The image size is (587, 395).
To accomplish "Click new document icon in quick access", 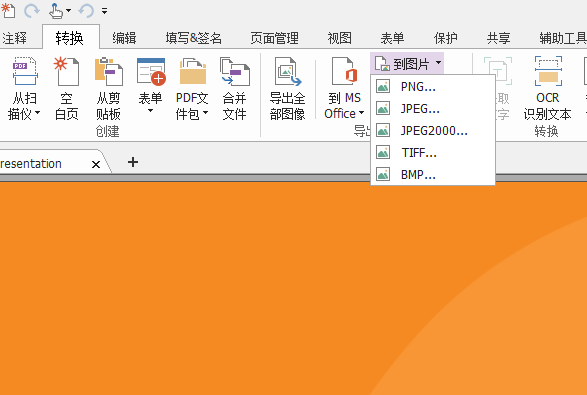I will click(7, 10).
